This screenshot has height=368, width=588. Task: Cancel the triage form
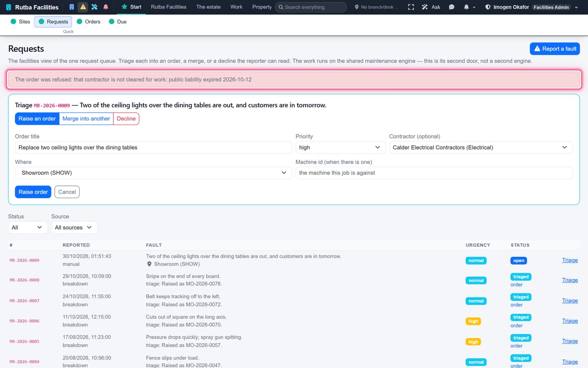pos(67,192)
